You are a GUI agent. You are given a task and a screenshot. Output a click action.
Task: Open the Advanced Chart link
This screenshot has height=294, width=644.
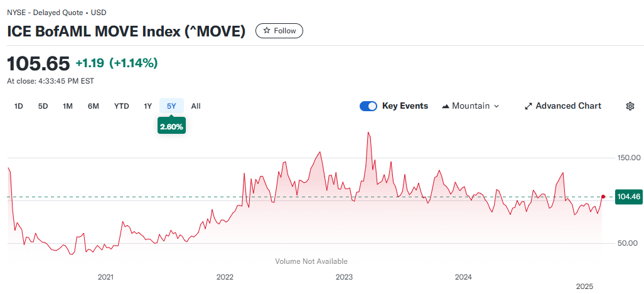563,106
